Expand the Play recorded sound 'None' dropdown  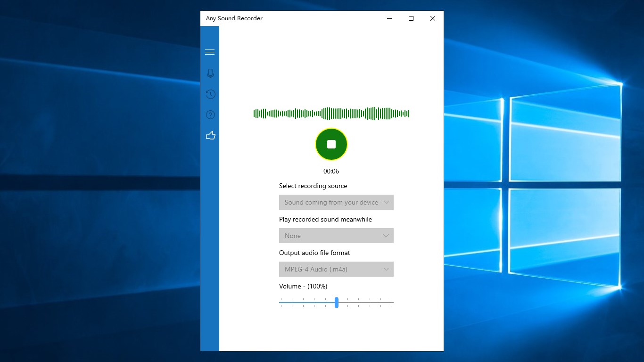click(x=336, y=236)
